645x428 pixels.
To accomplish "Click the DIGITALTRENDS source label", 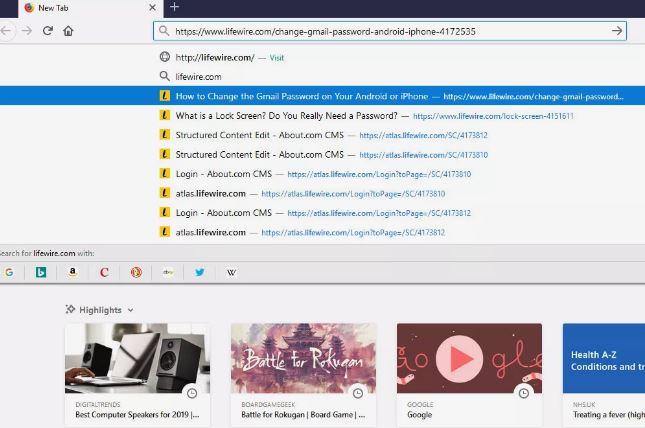I will (98, 405).
